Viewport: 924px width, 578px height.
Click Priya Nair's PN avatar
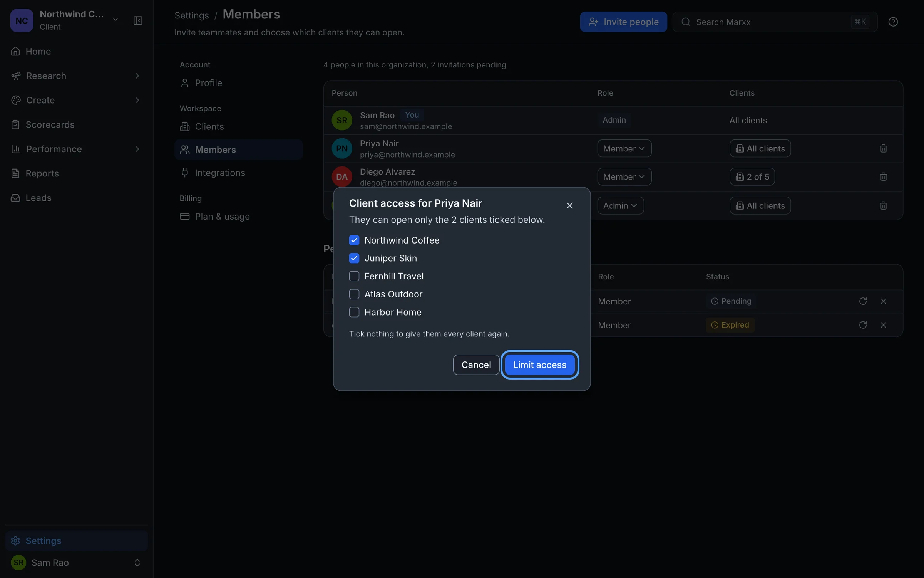coord(342,148)
